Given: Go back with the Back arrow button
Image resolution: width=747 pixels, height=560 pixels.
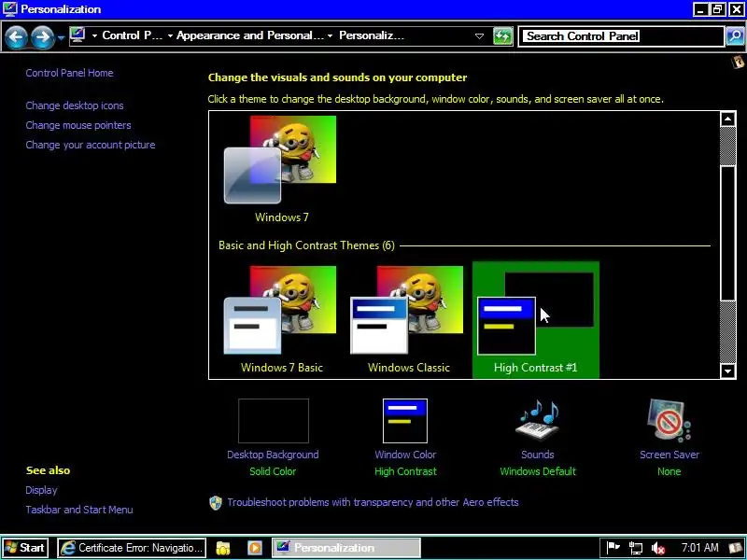Looking at the screenshot, I should [16, 36].
